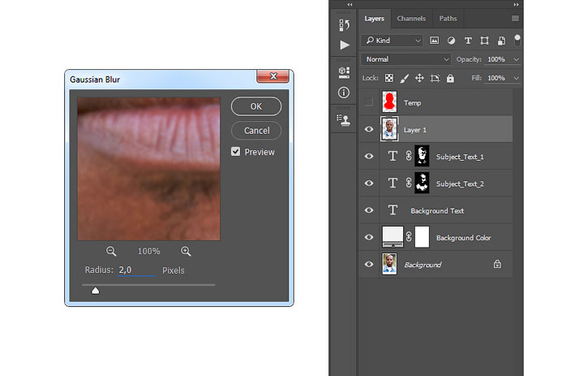Viewport: 588px width, 376px height.
Task: Open the Actions panel play icon
Action: 344,45
